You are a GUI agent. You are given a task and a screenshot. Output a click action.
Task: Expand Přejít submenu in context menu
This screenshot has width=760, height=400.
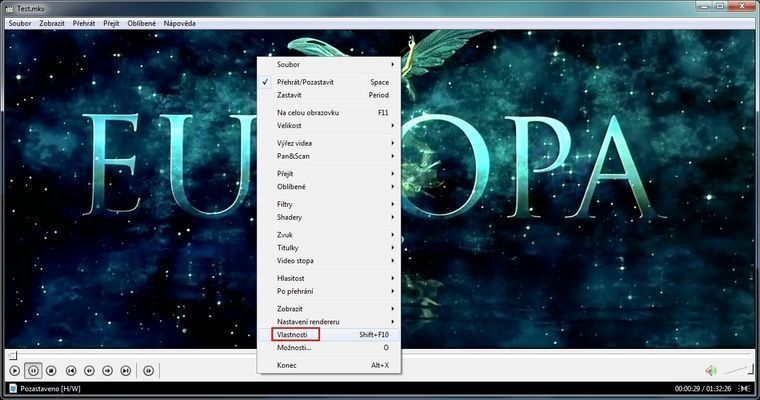[329, 174]
